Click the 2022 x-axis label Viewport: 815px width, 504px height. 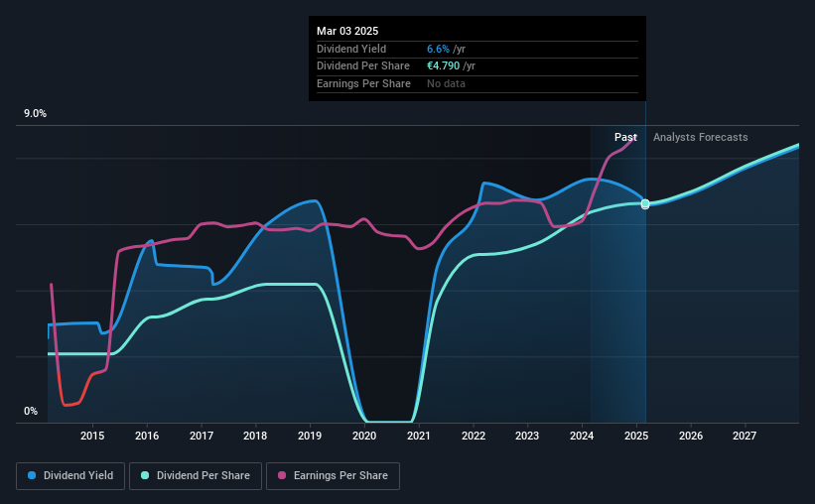[x=473, y=436]
